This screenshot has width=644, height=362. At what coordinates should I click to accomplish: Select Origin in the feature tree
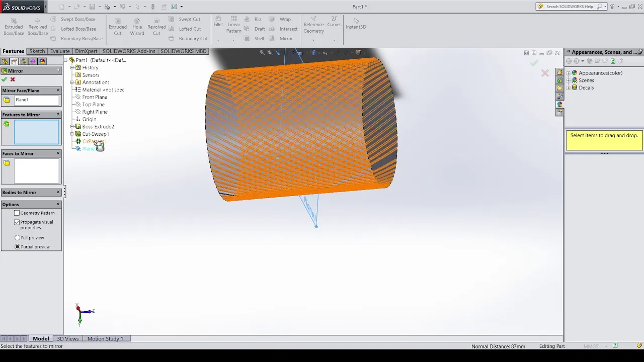(89, 119)
